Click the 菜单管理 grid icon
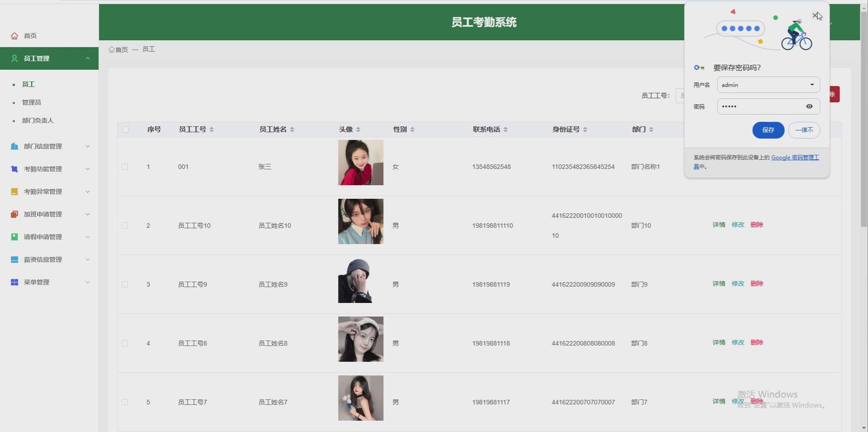Screen dimensions: 868x432 tap(14, 282)
